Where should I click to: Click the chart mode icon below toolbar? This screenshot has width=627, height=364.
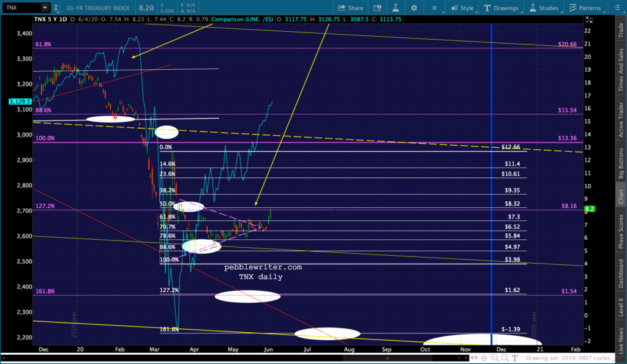[588, 20]
